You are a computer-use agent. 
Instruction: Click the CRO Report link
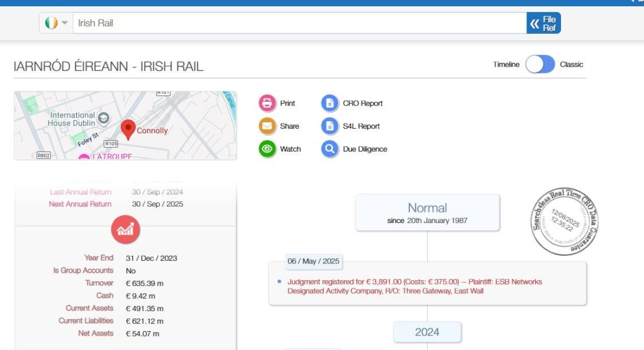pyautogui.click(x=363, y=104)
